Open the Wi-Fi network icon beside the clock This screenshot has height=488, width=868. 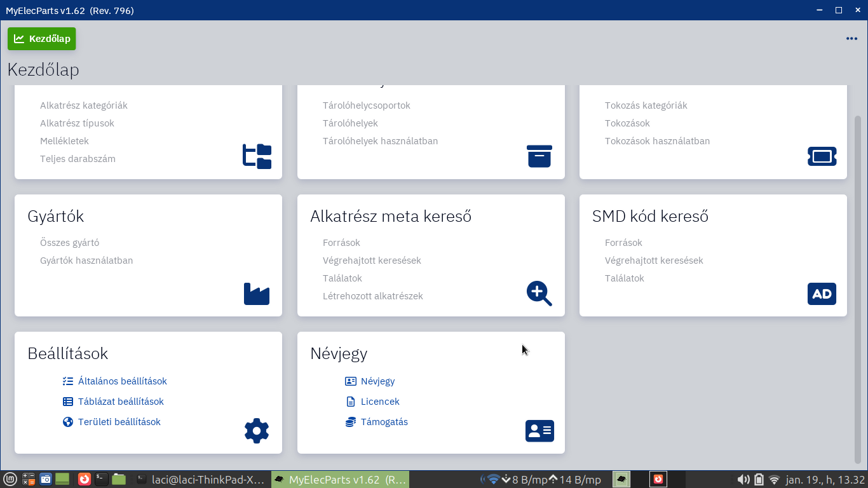pyautogui.click(x=774, y=480)
